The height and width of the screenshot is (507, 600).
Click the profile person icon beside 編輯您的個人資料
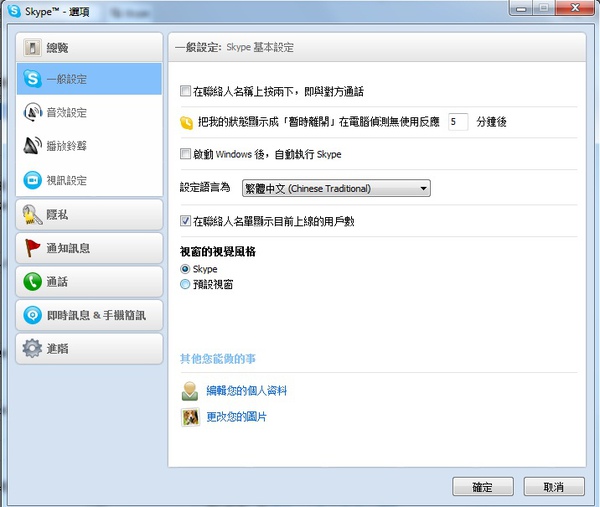(190, 391)
